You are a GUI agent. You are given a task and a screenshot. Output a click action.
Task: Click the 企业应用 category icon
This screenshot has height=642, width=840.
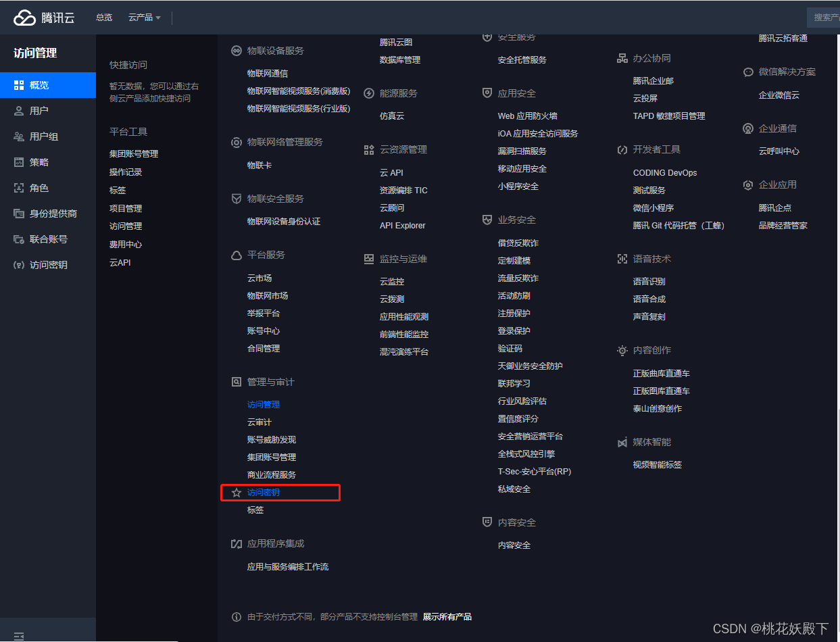tap(748, 184)
